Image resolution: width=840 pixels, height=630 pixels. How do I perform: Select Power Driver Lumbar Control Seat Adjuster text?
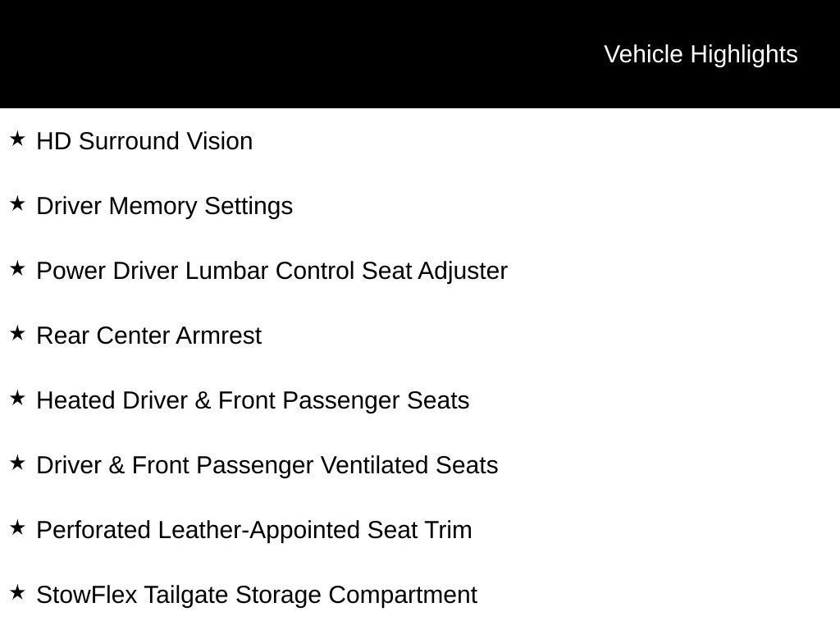[x=272, y=271]
